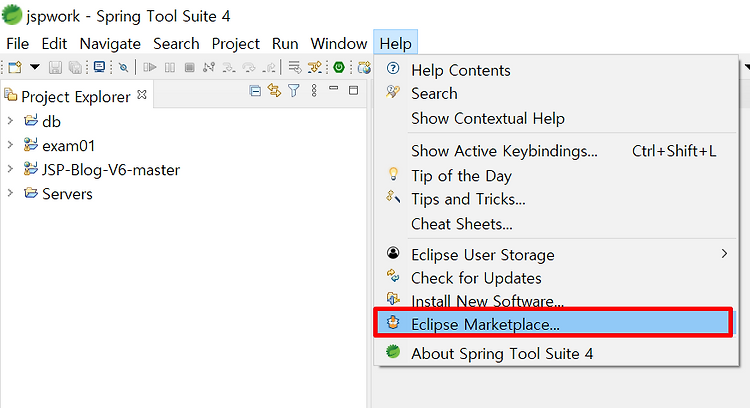Click the New wizard toolbar icon
Screen dimensions: 750x408
point(15,67)
